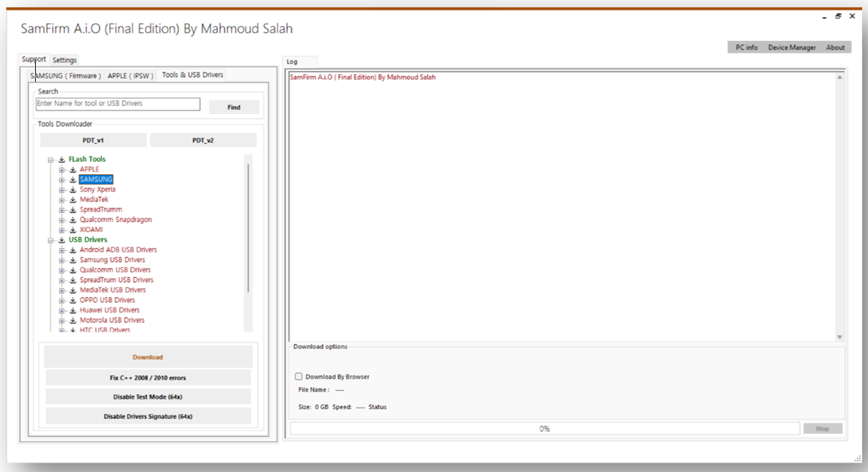Click the orange Download button

coord(148,357)
